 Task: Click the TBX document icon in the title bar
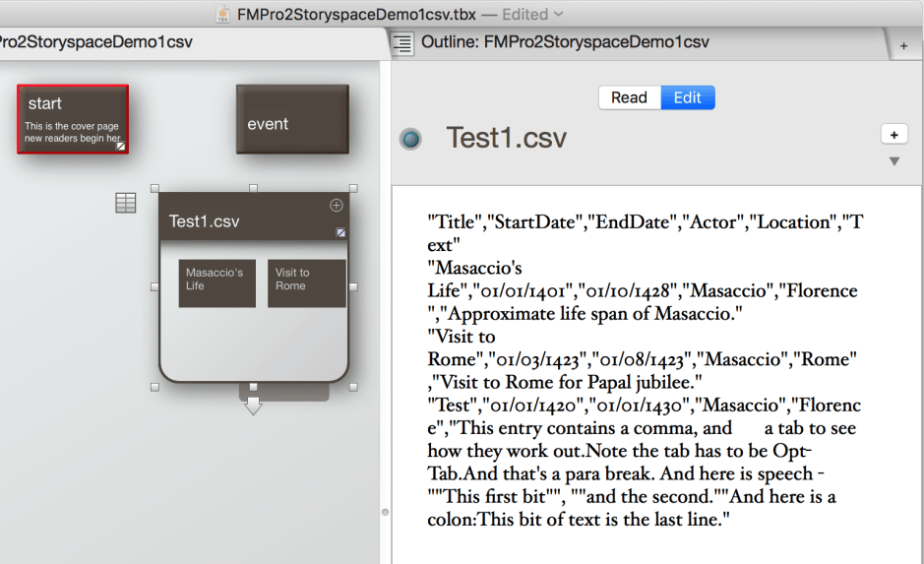coord(224,14)
